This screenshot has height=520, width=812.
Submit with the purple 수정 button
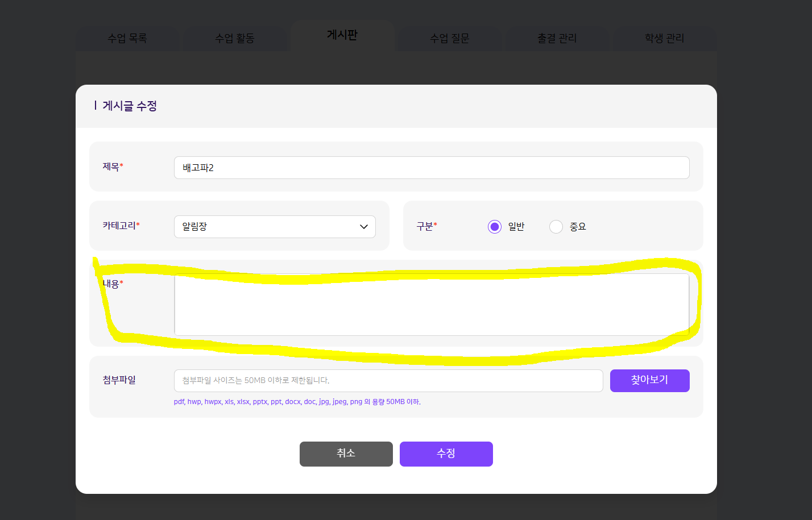point(446,454)
